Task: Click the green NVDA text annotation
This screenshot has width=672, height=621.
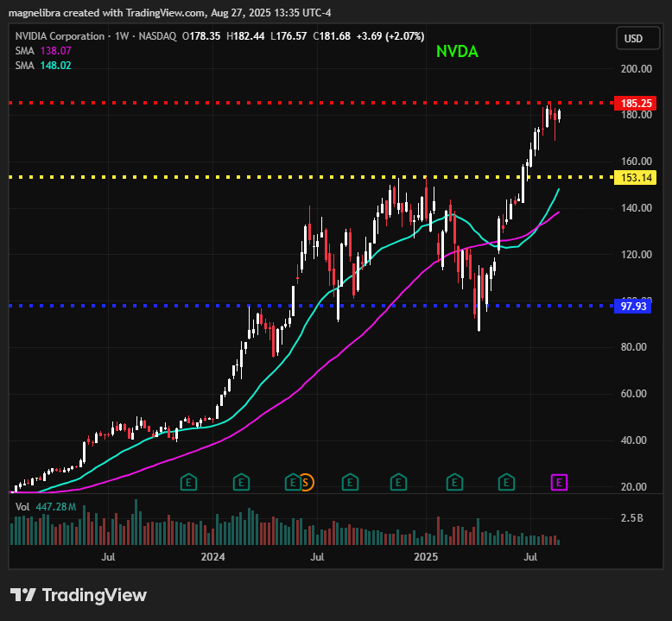Action: pyautogui.click(x=457, y=52)
